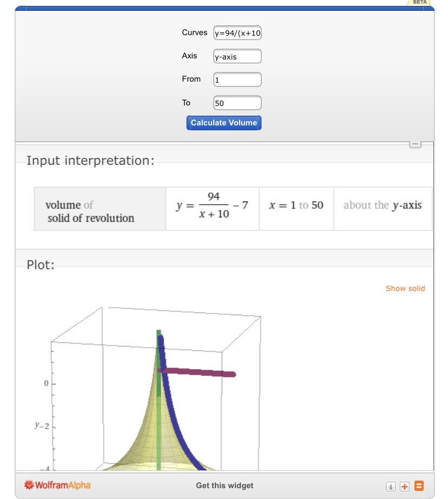Image resolution: width=448 pixels, height=499 pixels.
Task: Click the interpreted formula y = 94/(x+10) − 7
Action: click(x=213, y=205)
